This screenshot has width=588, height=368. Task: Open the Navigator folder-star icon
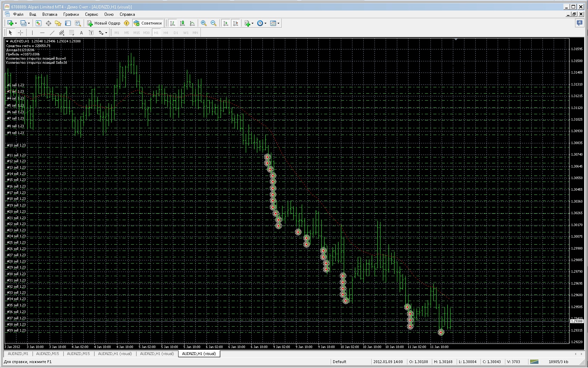58,23
